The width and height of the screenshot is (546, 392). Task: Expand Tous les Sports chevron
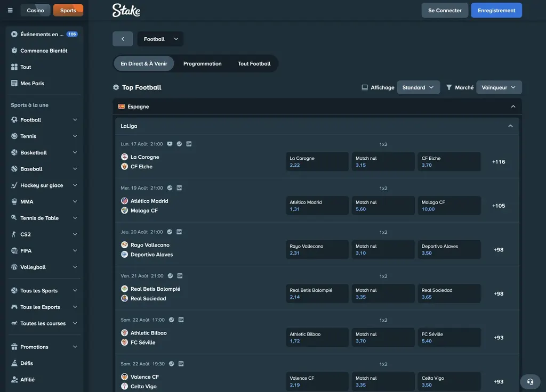point(75,290)
